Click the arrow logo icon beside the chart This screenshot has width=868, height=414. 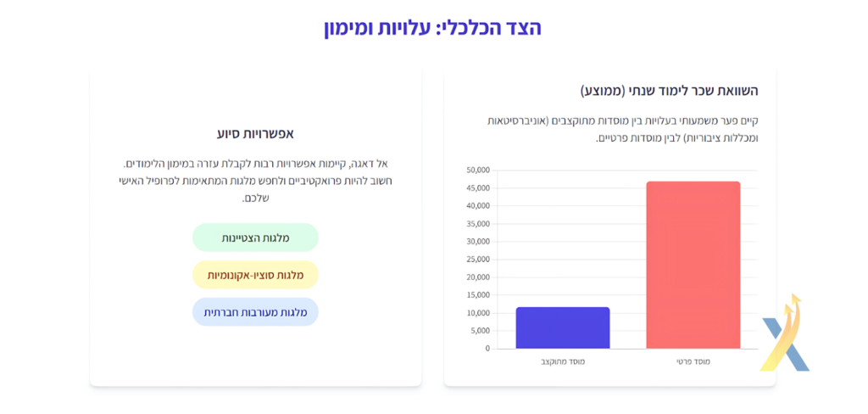786,333
